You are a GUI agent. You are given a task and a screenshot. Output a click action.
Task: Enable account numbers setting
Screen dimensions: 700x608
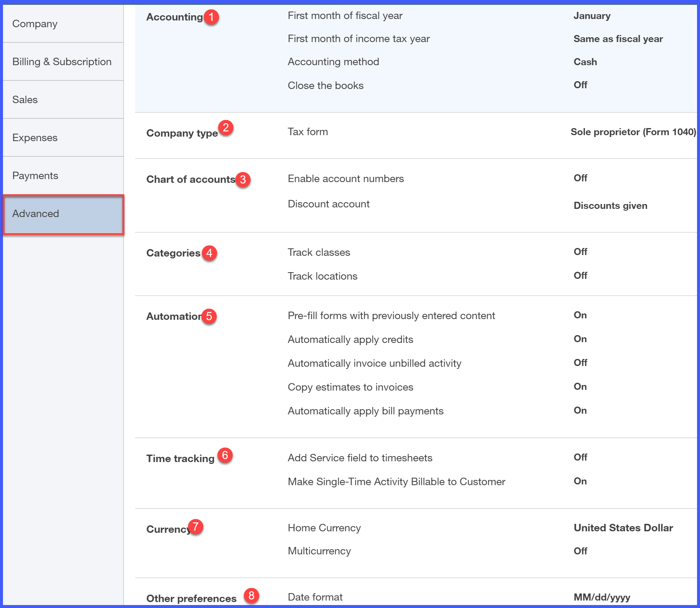(x=346, y=178)
